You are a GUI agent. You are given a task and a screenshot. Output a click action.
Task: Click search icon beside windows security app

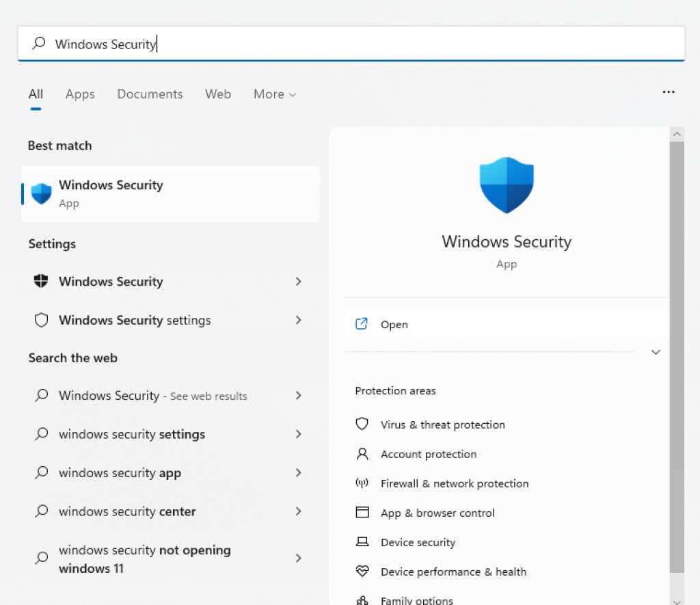click(x=41, y=472)
